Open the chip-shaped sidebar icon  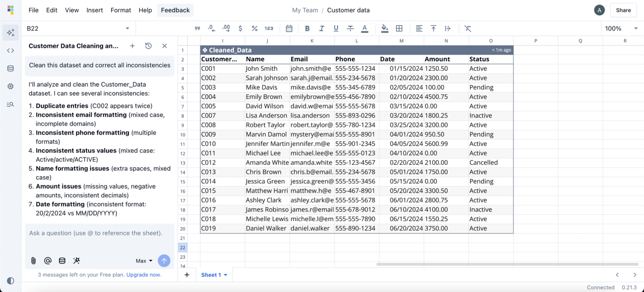tap(11, 86)
